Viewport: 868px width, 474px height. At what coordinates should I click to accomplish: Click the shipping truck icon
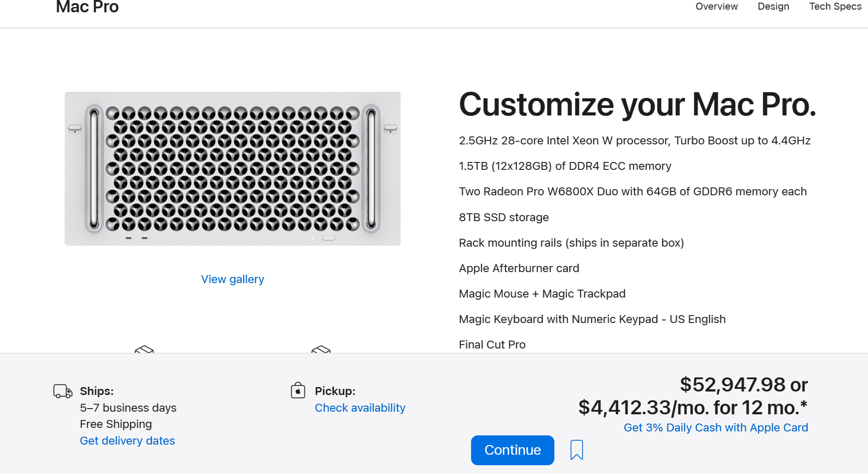tap(63, 391)
